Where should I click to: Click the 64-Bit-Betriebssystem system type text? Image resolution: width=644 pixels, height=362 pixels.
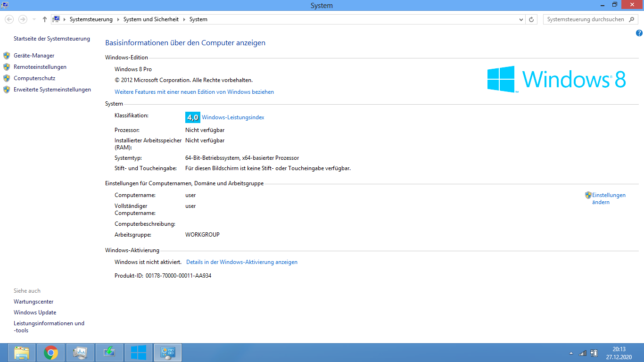[242, 158]
